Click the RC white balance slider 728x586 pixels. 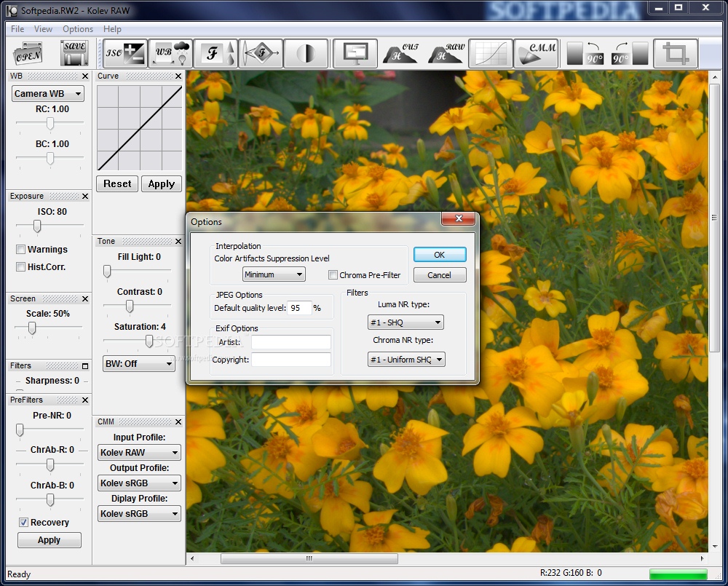[x=50, y=123]
